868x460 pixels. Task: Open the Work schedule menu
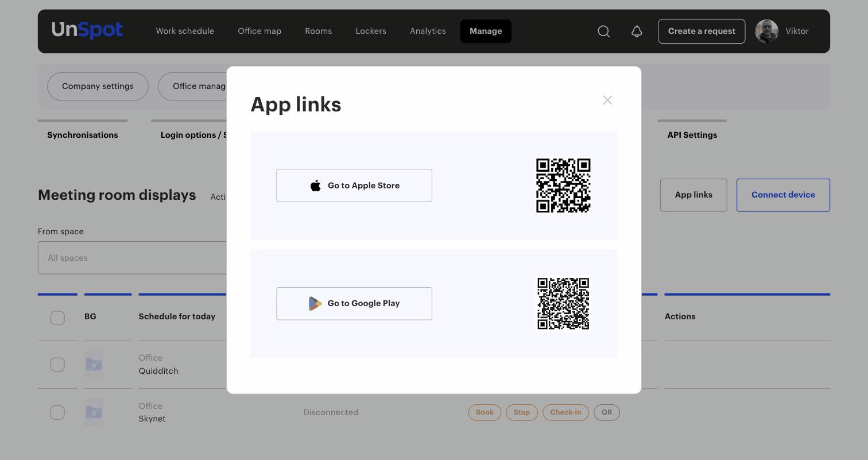(185, 32)
